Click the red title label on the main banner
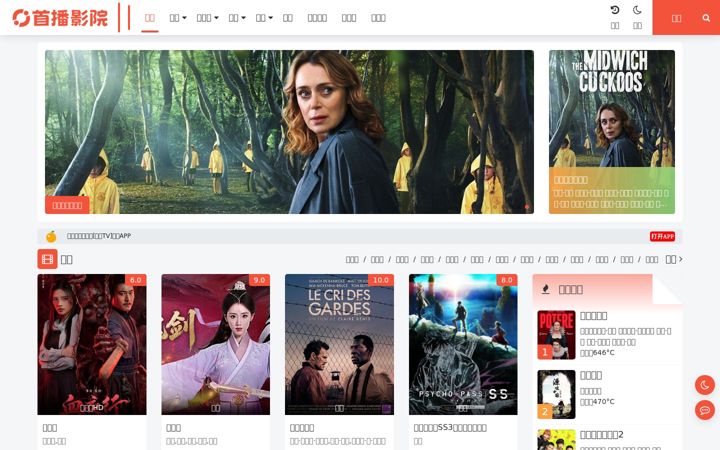 click(67, 205)
